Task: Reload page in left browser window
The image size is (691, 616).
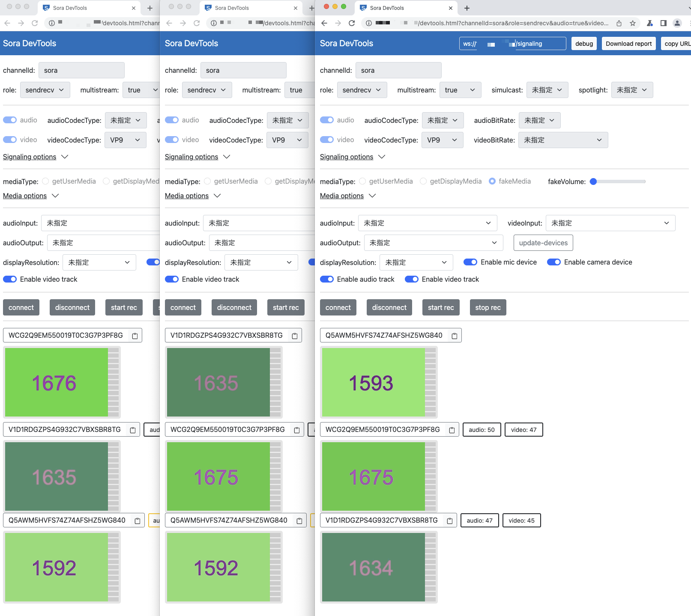Action: coord(35,23)
